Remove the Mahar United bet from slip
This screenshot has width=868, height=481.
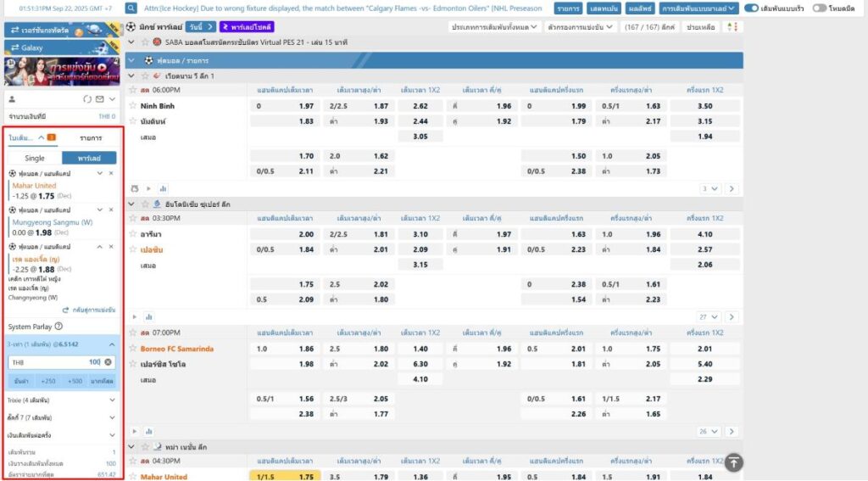point(111,174)
